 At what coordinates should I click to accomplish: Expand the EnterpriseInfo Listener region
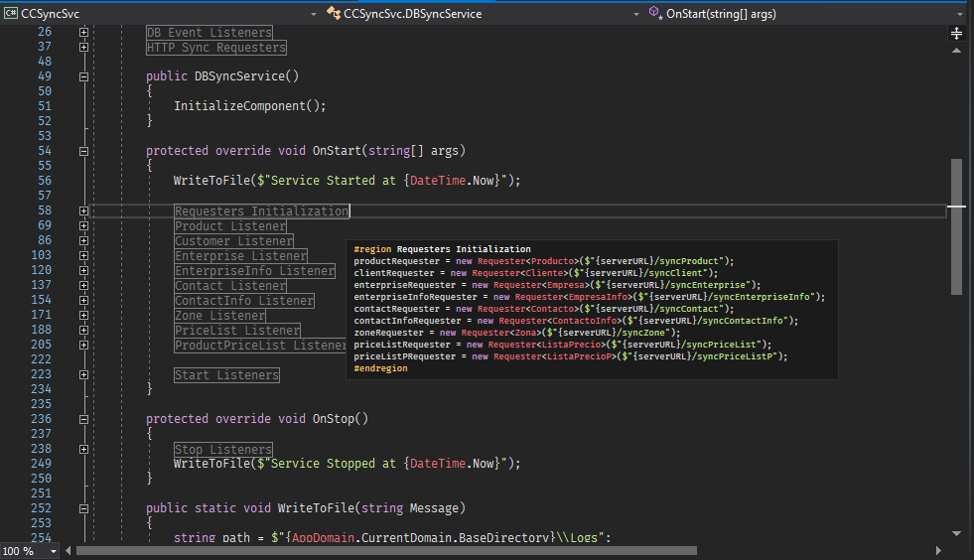(x=83, y=270)
